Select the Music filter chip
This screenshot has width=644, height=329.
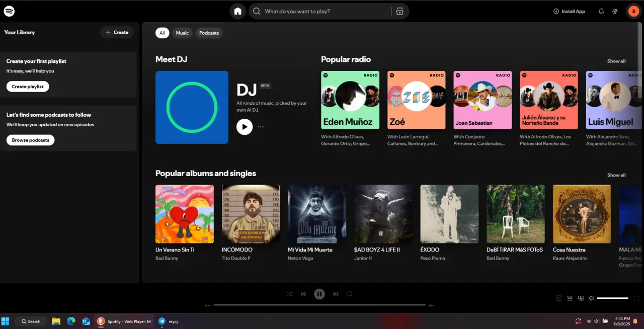182,33
